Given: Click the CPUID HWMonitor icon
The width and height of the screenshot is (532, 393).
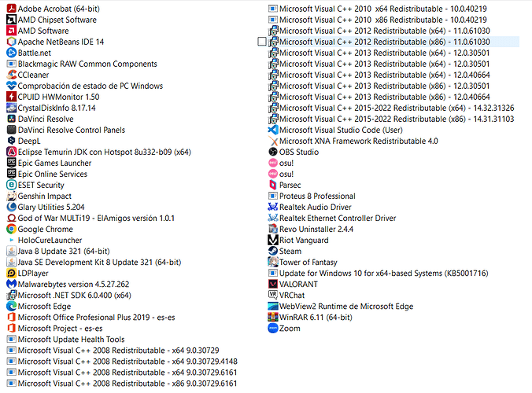Looking at the screenshot, I should tap(11, 97).
